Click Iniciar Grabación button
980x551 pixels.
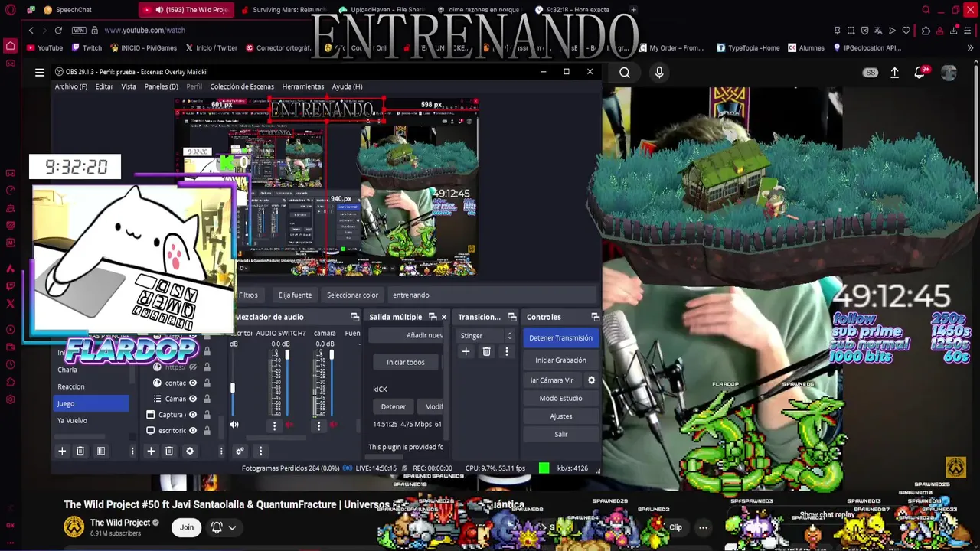pos(560,360)
